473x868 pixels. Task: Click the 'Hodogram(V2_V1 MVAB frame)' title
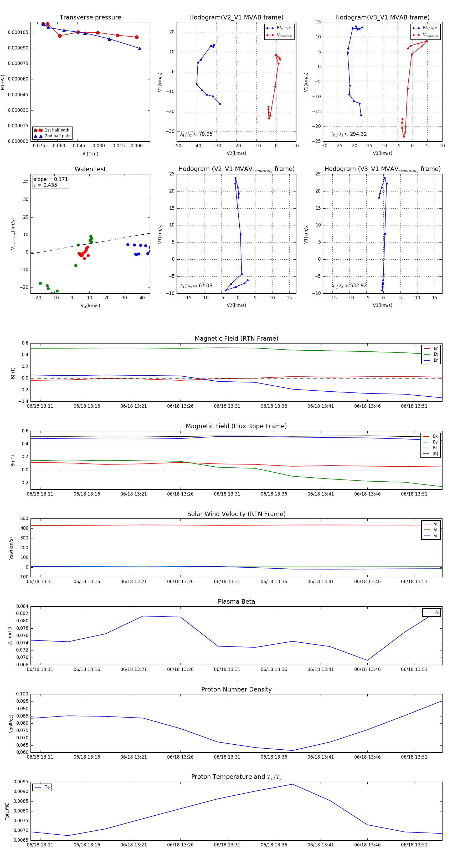236,18
